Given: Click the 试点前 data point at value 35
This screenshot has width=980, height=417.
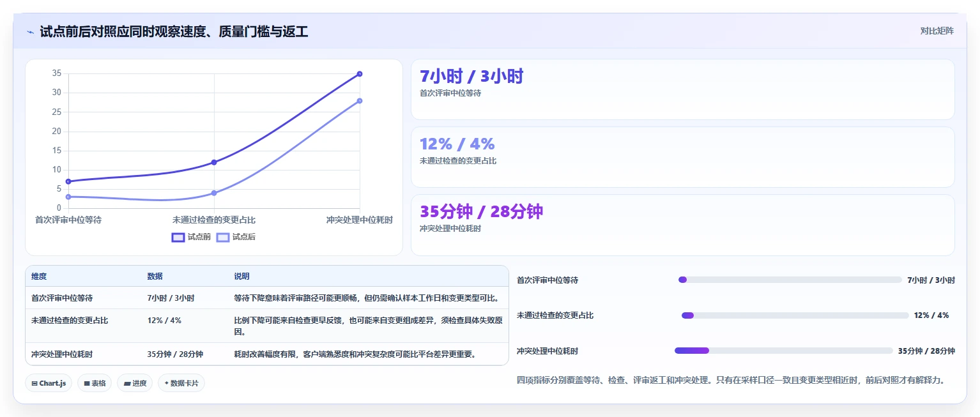Looking at the screenshot, I should (x=360, y=74).
